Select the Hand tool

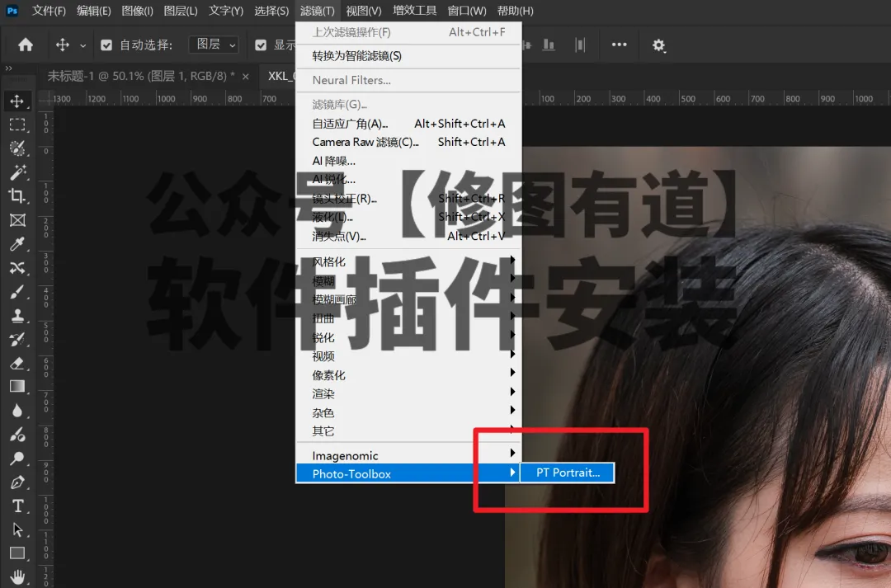click(x=17, y=576)
